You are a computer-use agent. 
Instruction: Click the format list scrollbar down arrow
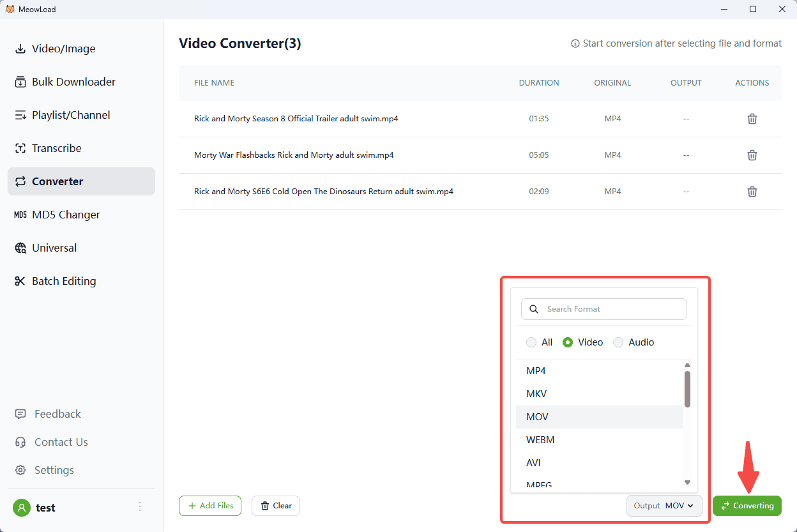[687, 482]
